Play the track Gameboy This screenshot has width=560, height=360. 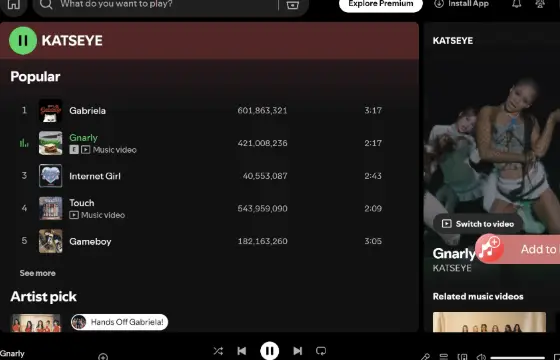[90, 241]
